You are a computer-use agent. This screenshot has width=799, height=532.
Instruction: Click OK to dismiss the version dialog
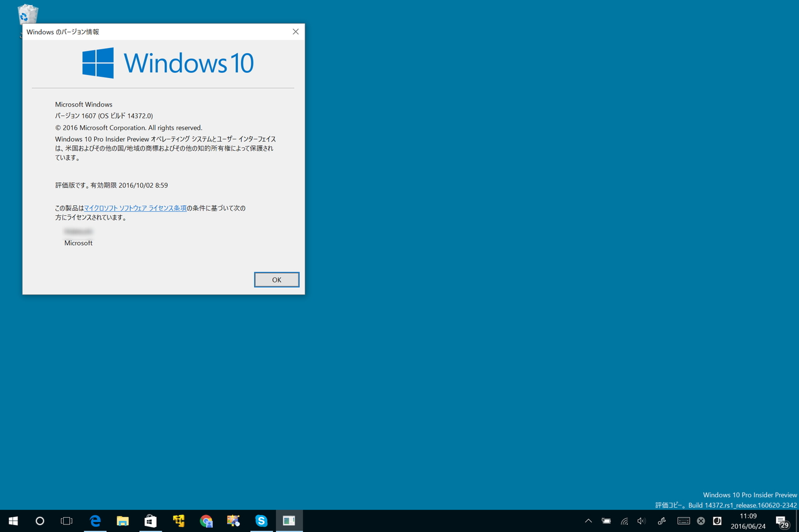pos(277,280)
